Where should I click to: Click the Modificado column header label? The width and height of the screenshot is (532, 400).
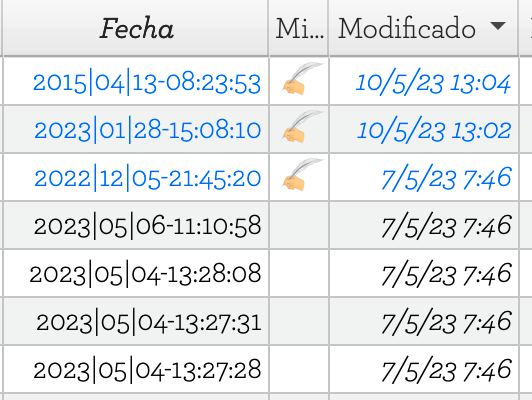407,28
